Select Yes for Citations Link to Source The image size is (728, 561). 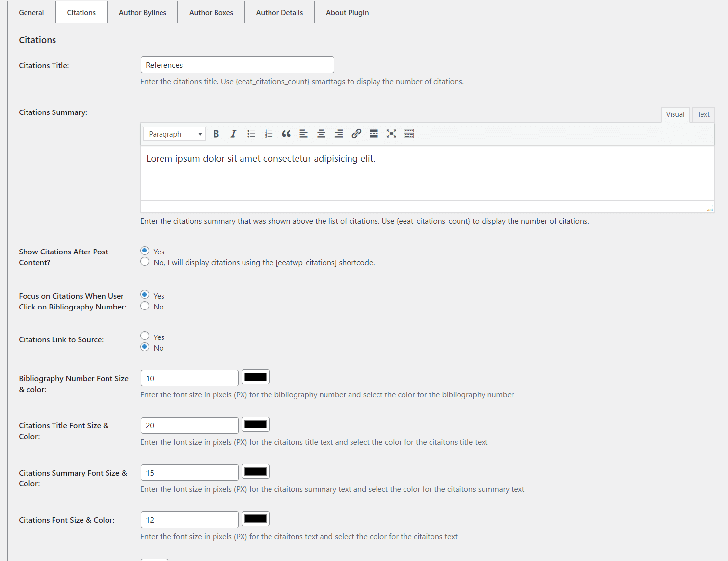point(145,336)
